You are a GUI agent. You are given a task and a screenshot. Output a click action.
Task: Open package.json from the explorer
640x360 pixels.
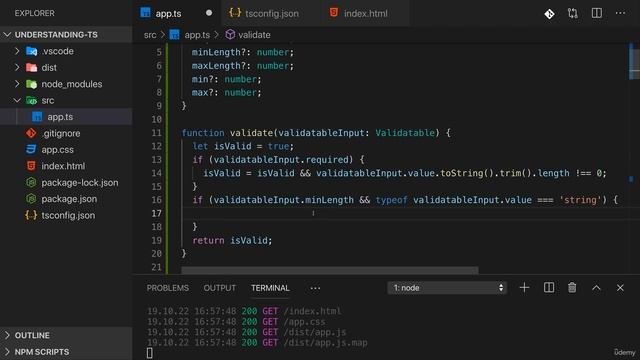click(66, 199)
